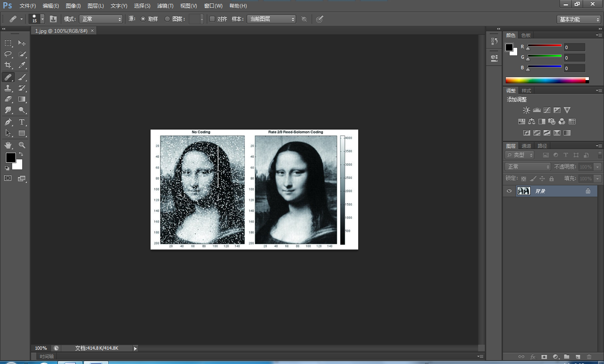Image resolution: width=604 pixels, height=364 pixels.
Task: Click the color spectrum ramp
Action: [x=547, y=80]
